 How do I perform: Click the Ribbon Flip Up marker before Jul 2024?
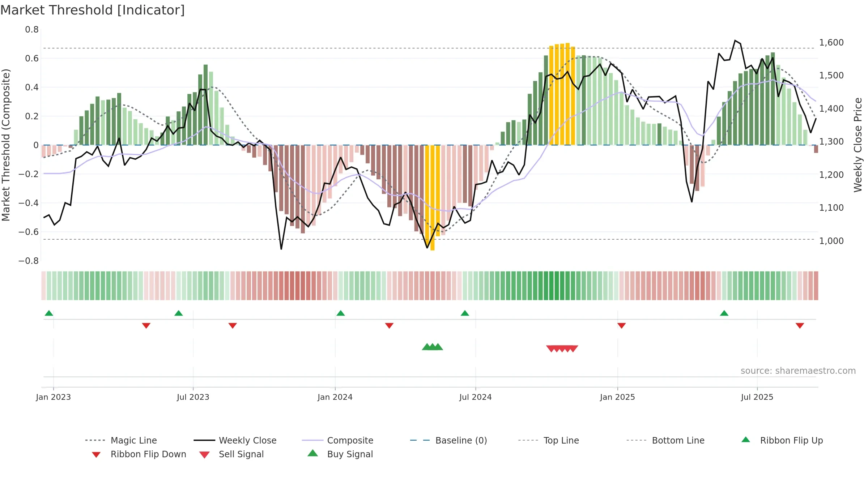pos(465,313)
